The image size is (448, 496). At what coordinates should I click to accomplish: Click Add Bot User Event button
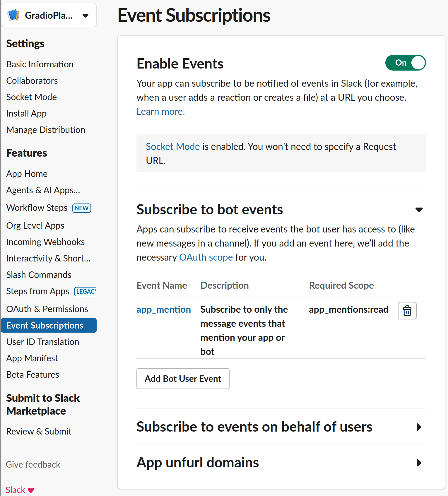click(183, 379)
